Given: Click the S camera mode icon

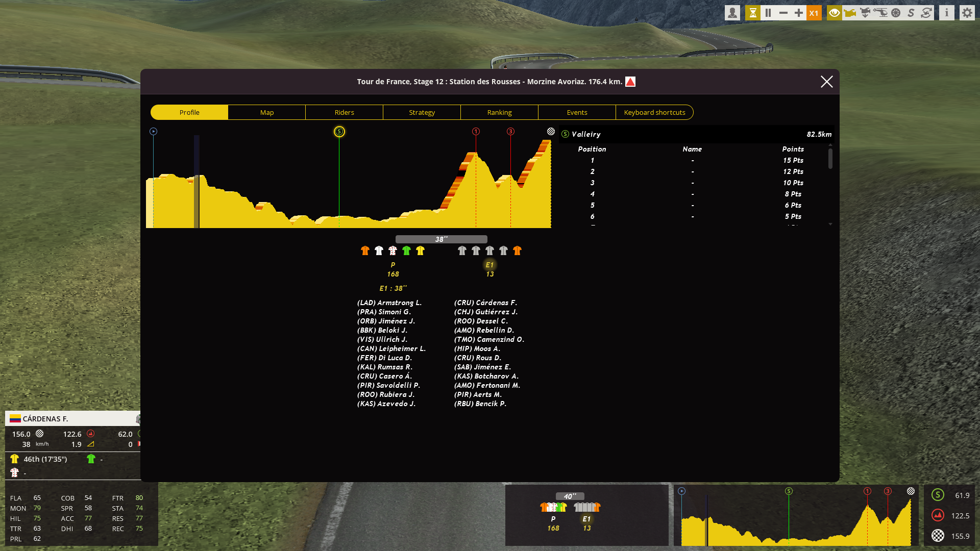Looking at the screenshot, I should coord(911,13).
